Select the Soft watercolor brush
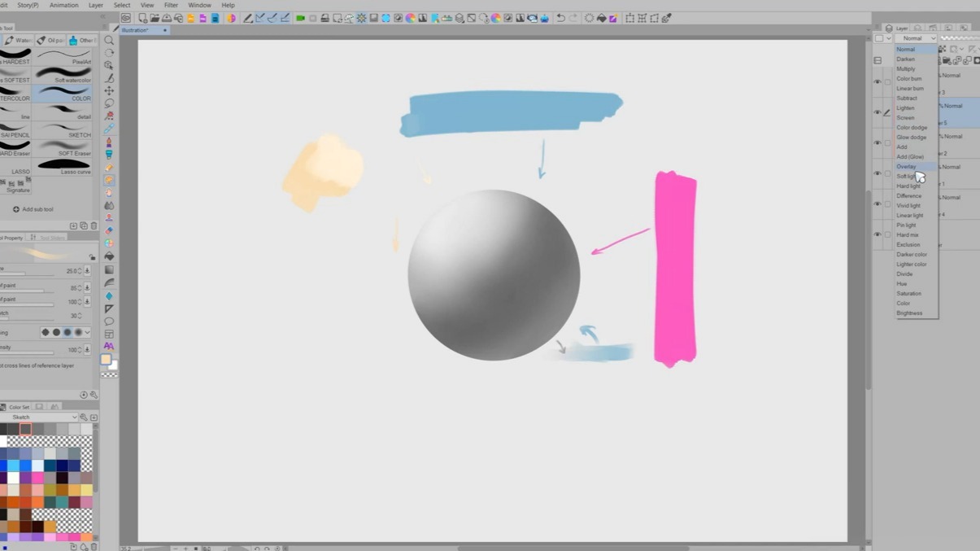This screenshot has width=980, height=551. 63,75
